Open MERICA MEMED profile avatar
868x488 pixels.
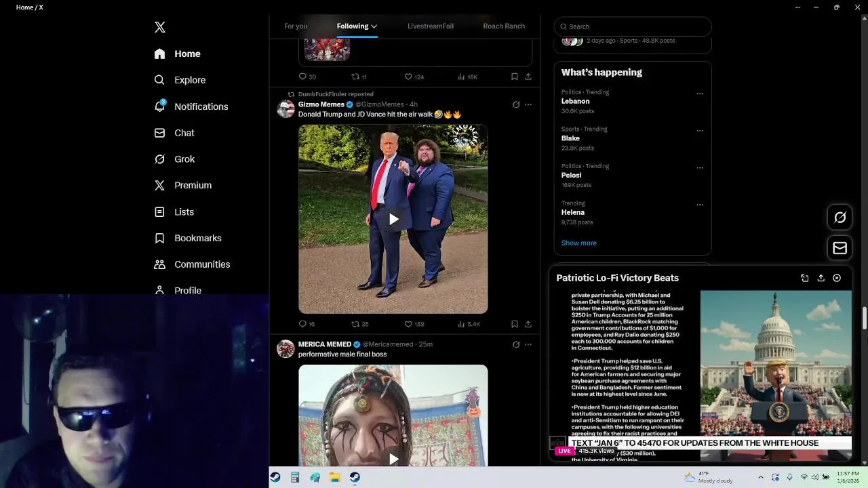point(286,348)
